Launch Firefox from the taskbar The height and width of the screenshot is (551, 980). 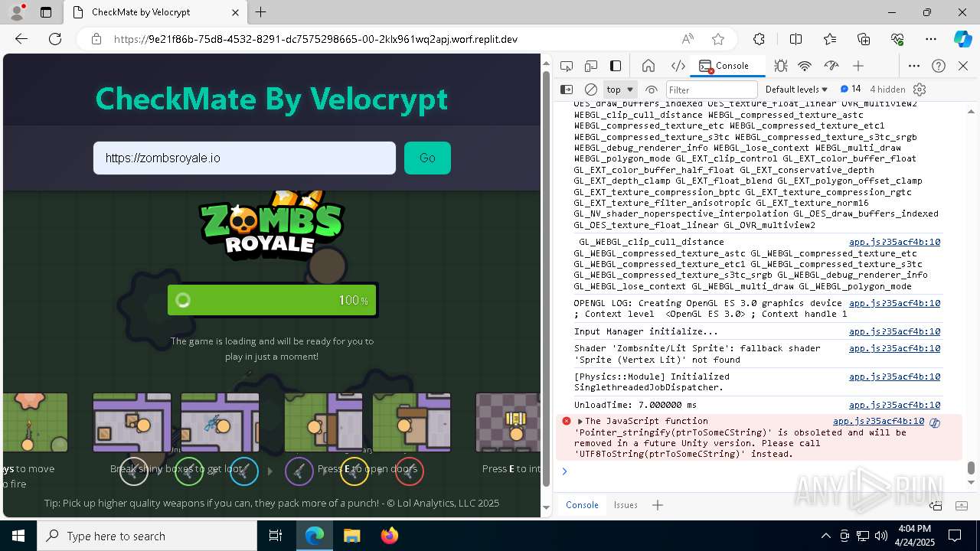[389, 536]
